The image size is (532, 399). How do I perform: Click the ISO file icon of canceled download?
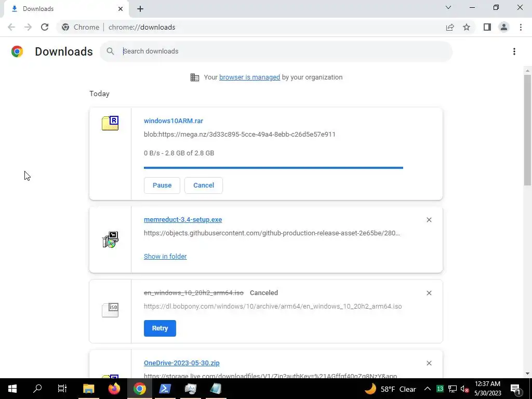[110, 310]
